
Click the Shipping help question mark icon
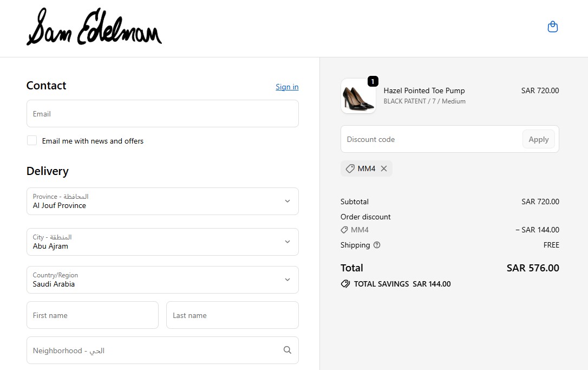coord(377,245)
